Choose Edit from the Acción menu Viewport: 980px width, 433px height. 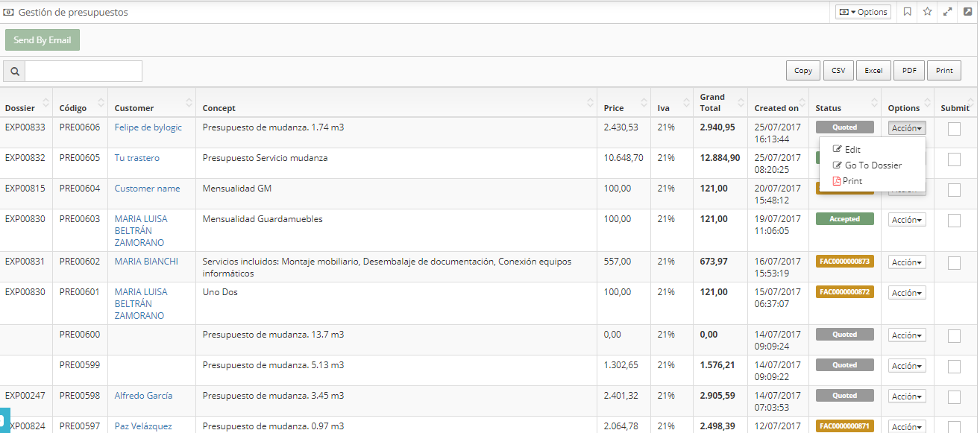point(852,150)
